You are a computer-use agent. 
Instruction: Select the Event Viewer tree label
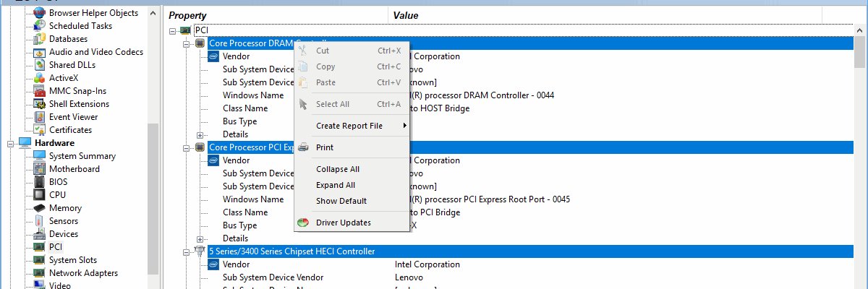[x=73, y=117]
